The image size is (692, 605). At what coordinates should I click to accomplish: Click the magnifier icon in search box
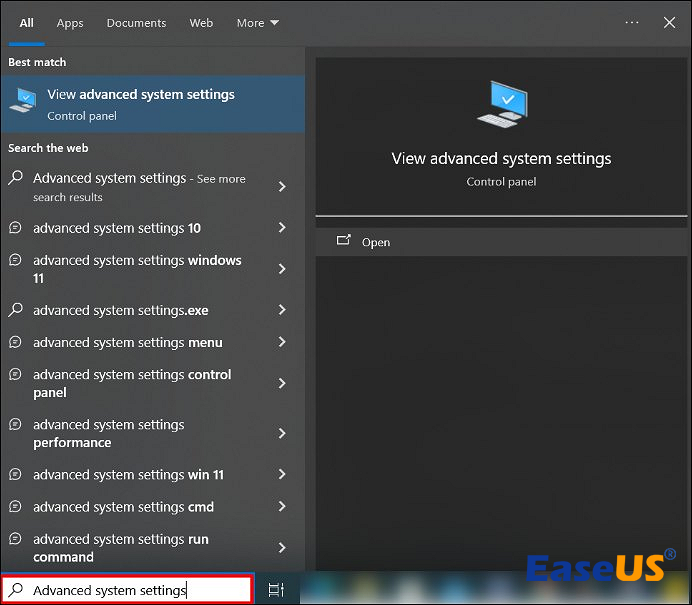(16, 590)
